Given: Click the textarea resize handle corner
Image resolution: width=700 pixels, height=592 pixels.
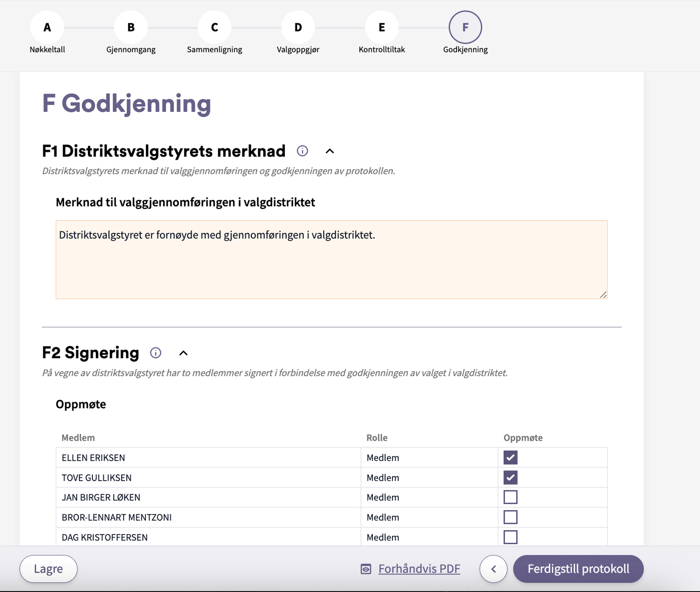Looking at the screenshot, I should [x=603, y=295].
